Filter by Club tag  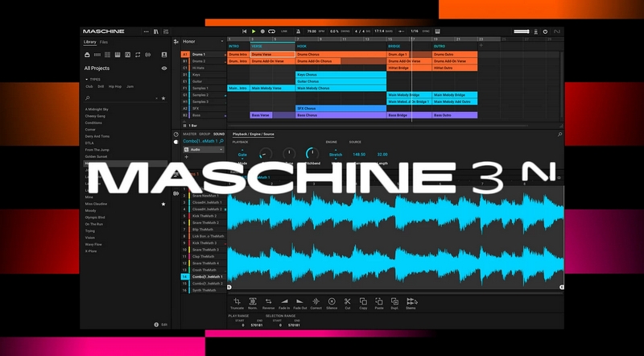point(89,87)
